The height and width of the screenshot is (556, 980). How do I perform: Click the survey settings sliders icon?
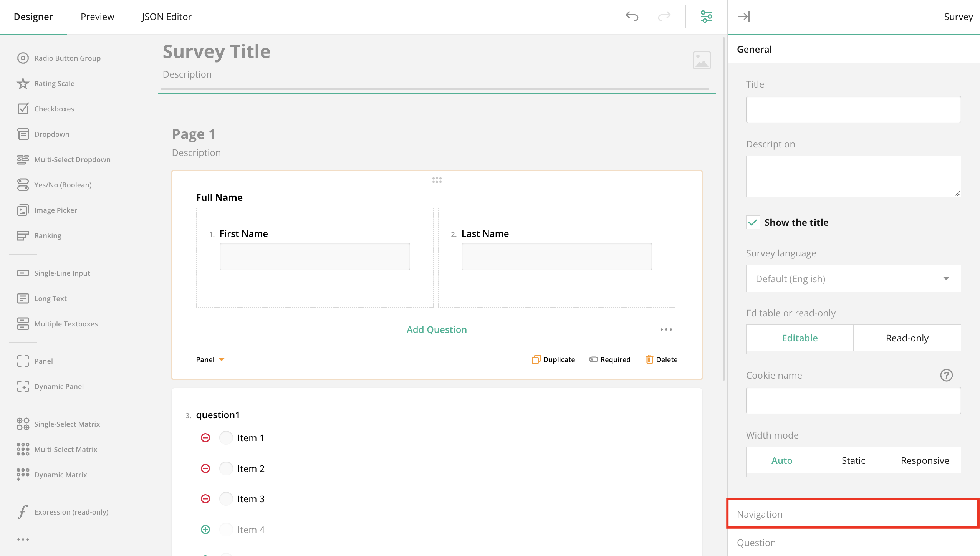[x=706, y=16]
